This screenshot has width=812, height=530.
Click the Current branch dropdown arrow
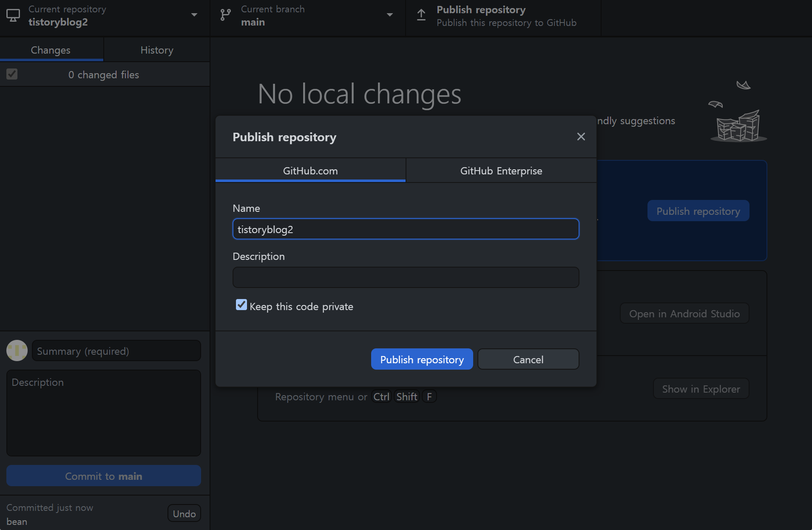click(x=389, y=15)
